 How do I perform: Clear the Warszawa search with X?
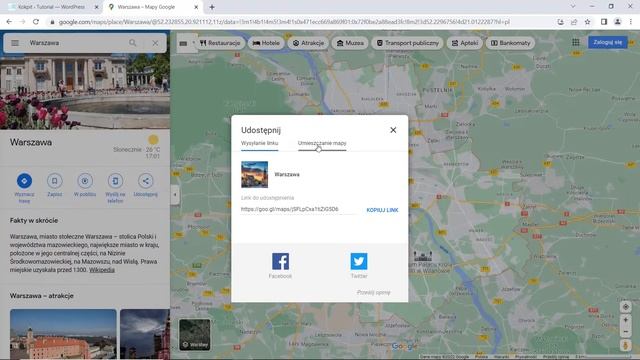155,43
